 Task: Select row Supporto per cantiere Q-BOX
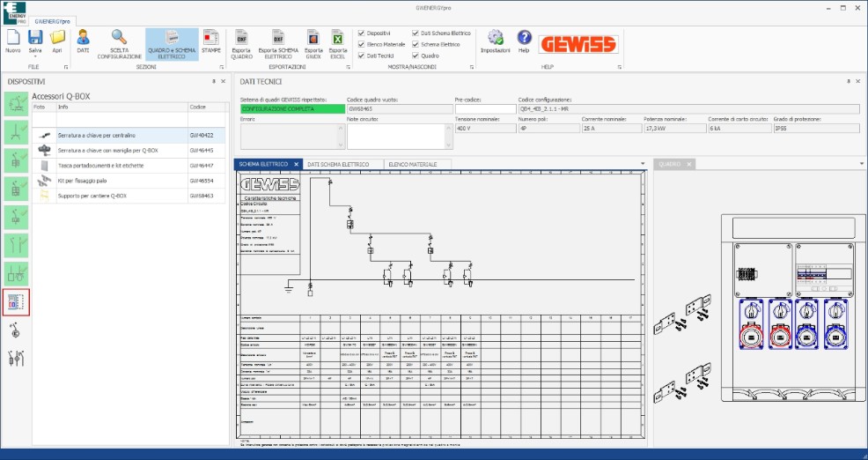[129, 196]
